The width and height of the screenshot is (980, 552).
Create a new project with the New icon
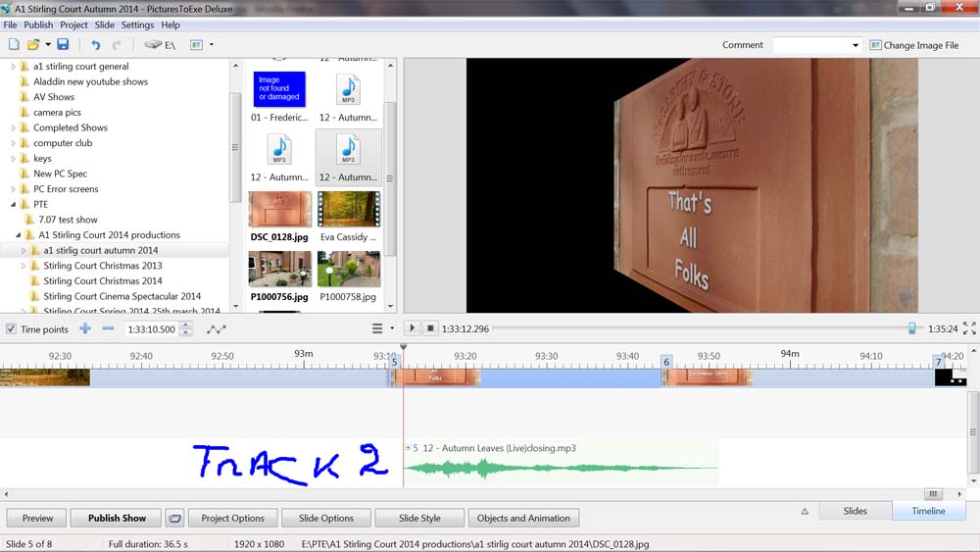14,44
